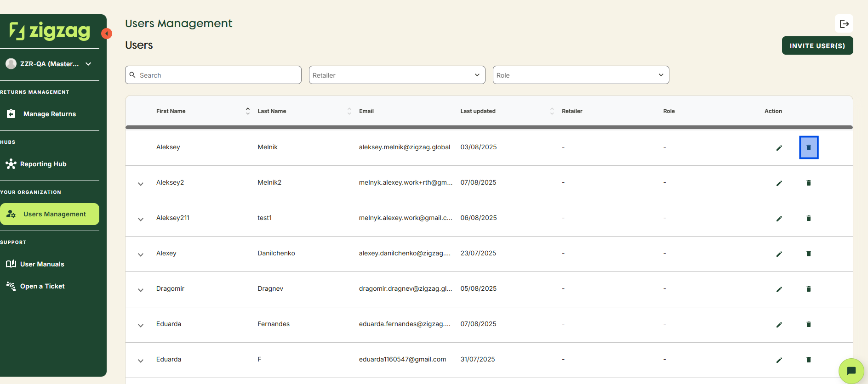Click the delete icon for Aleksey Melnik
868x384 pixels.
coord(809,147)
